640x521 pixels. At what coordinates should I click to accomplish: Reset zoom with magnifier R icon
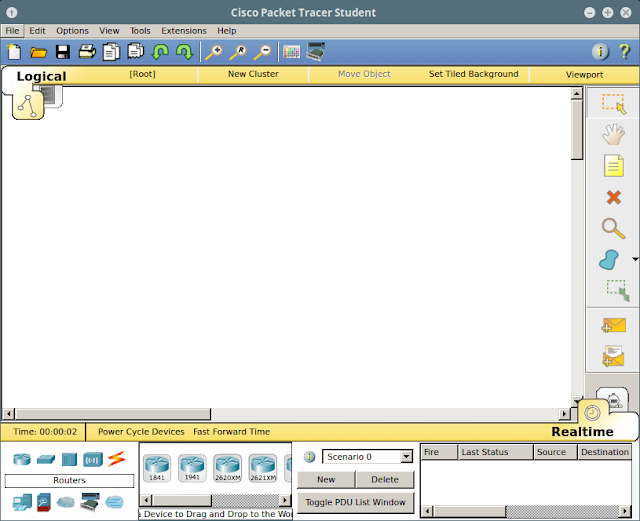238,52
